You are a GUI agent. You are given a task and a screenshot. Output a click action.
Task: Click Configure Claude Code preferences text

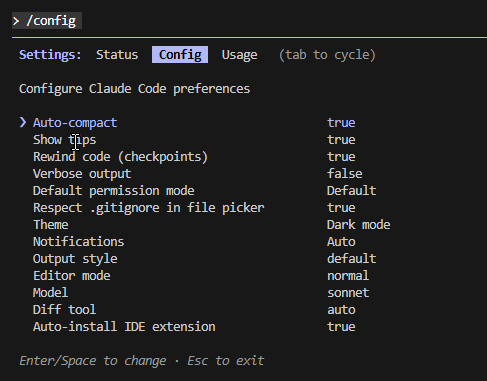134,89
